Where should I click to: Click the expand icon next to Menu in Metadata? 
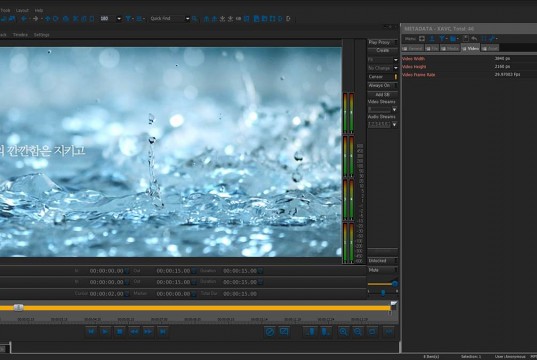(x=422, y=39)
